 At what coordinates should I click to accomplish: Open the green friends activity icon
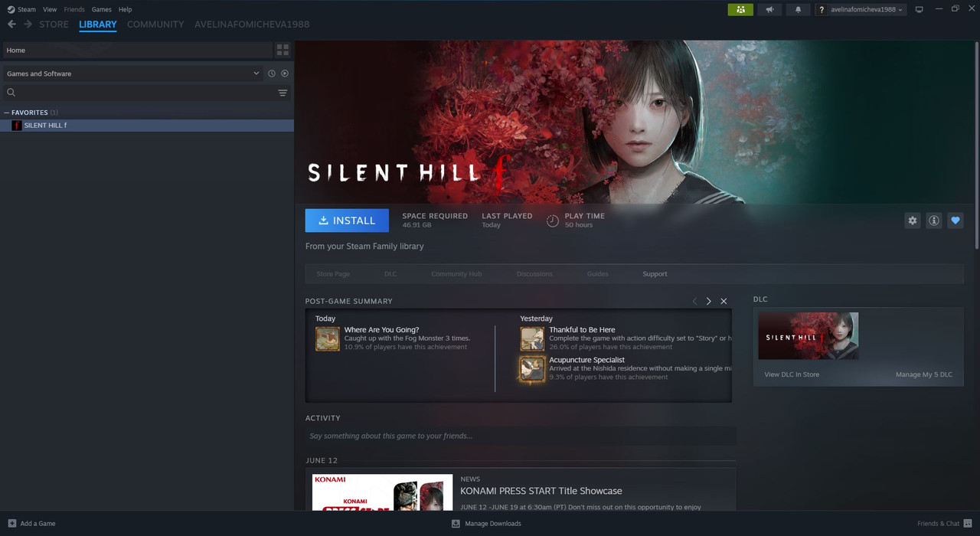(740, 9)
